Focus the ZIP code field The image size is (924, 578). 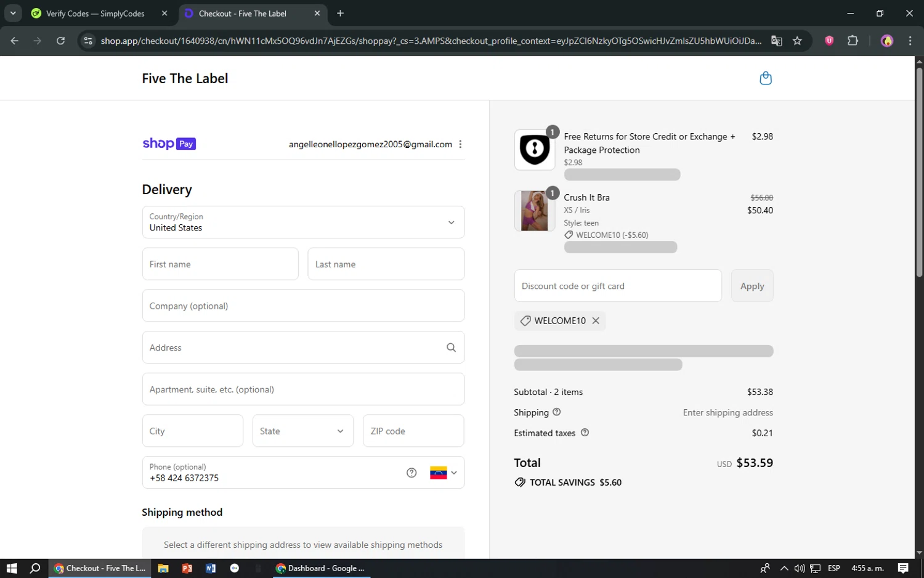coord(413,431)
